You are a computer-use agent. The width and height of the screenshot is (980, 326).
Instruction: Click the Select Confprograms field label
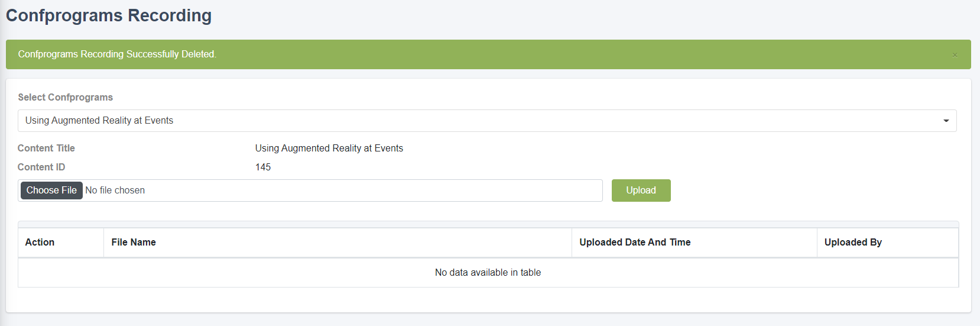[65, 97]
